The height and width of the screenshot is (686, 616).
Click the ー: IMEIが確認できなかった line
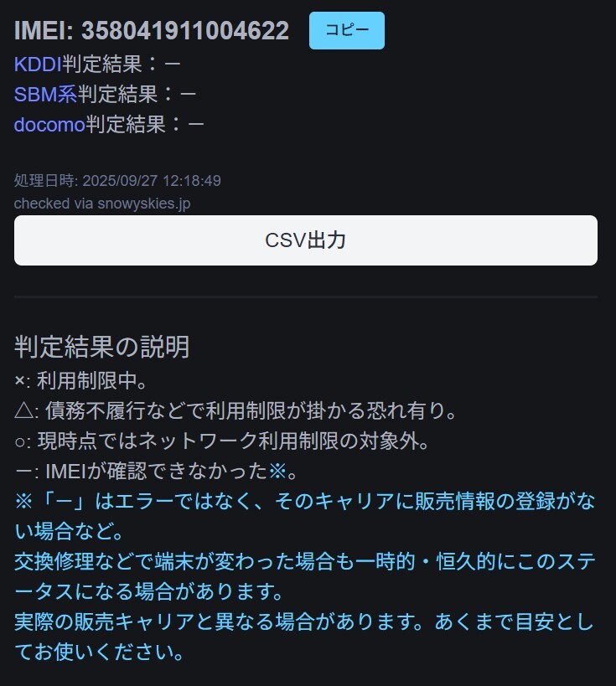pyautogui.click(x=156, y=472)
